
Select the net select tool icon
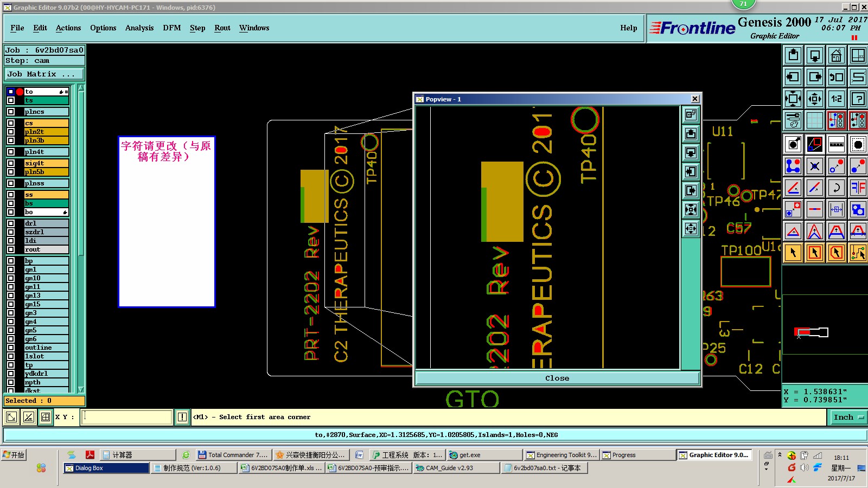[x=858, y=253]
